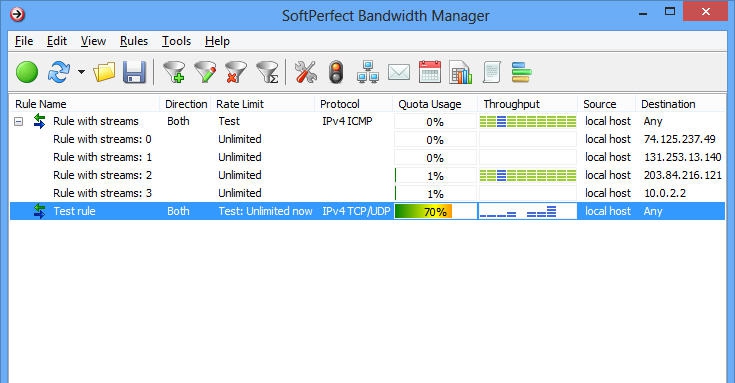Sort by the Protocol column header
The height and width of the screenshot is (383, 735).
pyautogui.click(x=354, y=104)
